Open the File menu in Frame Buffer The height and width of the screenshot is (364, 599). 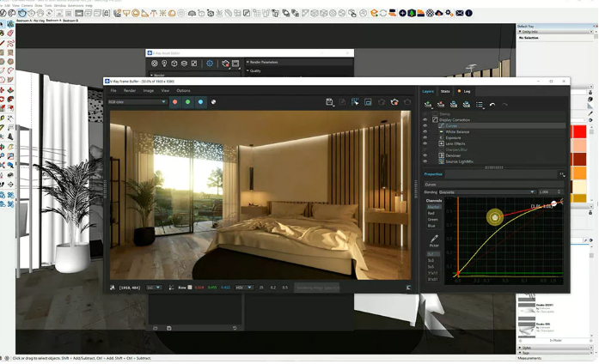tap(113, 90)
